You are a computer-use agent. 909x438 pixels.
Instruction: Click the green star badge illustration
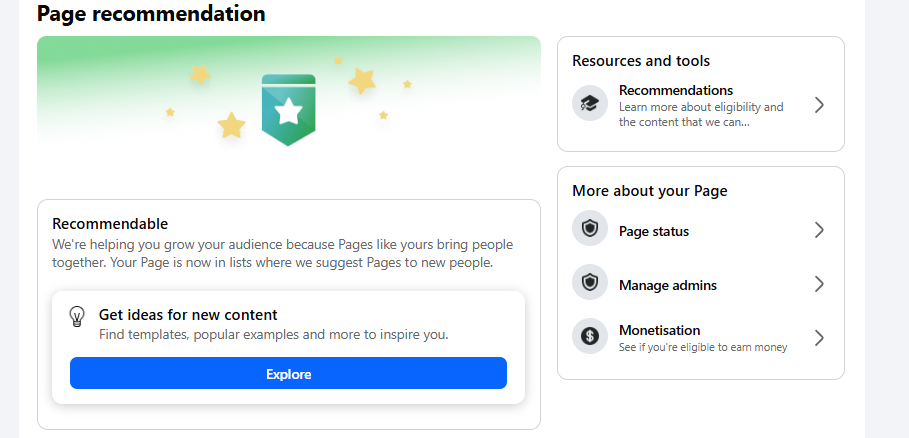[288, 109]
